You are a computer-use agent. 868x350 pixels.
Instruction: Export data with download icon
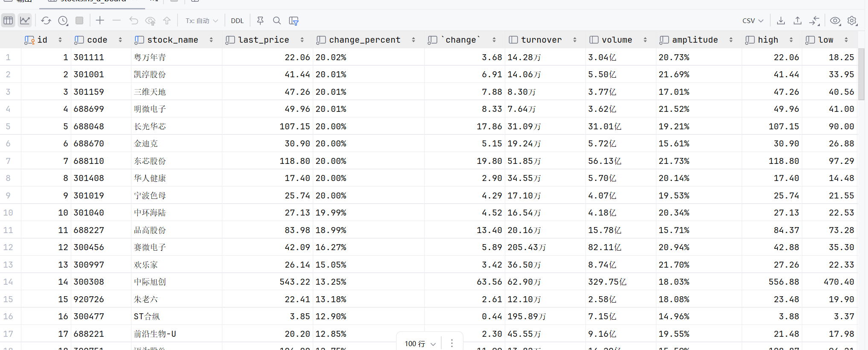pyautogui.click(x=781, y=20)
